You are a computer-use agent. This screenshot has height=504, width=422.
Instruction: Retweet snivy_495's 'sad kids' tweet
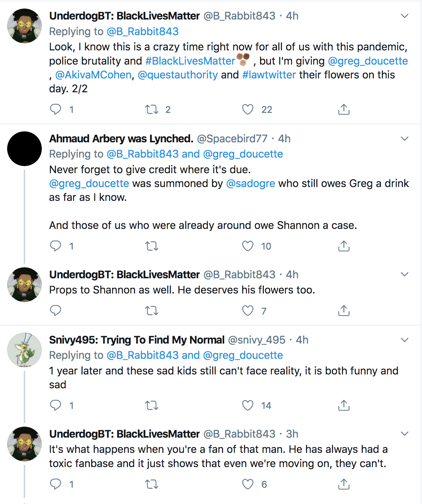pyautogui.click(x=152, y=405)
